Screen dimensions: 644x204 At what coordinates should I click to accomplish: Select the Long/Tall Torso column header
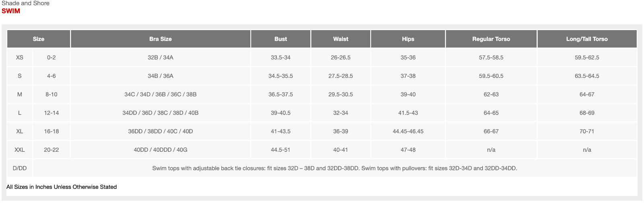click(x=587, y=39)
